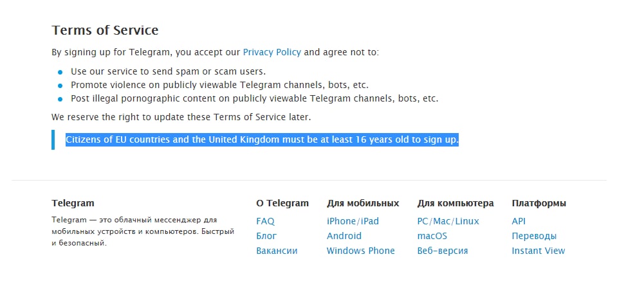
Task: Click the Для компьютера heading
Action: pyautogui.click(x=455, y=203)
